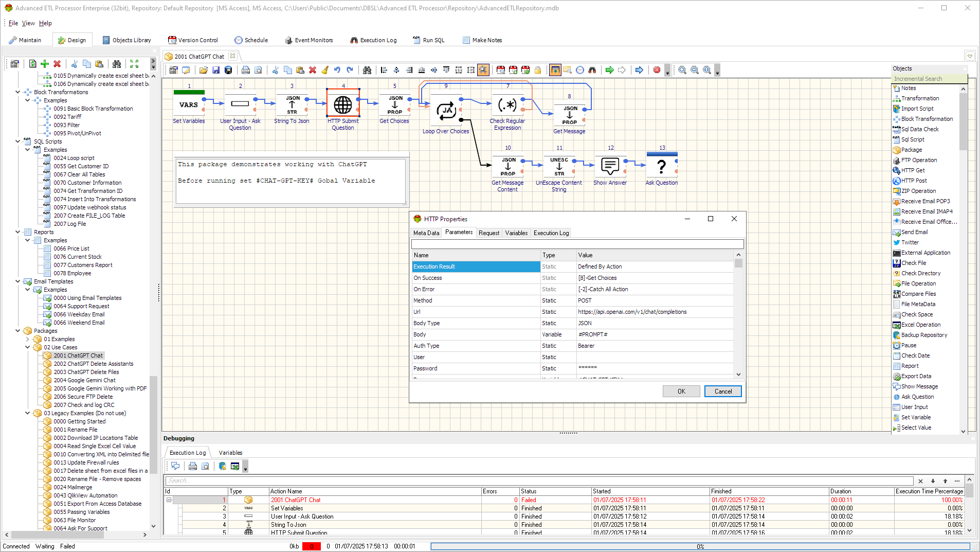Click the Zoom In magnifier icon on the design toolbar
Viewport: 980px width, 552px height.
pos(682,70)
